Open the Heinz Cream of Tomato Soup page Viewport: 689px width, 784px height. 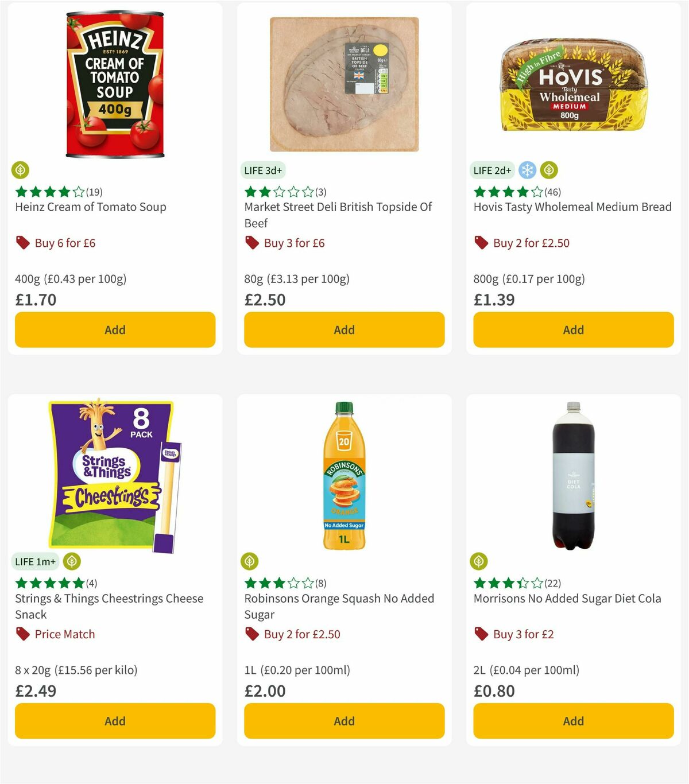pos(90,207)
